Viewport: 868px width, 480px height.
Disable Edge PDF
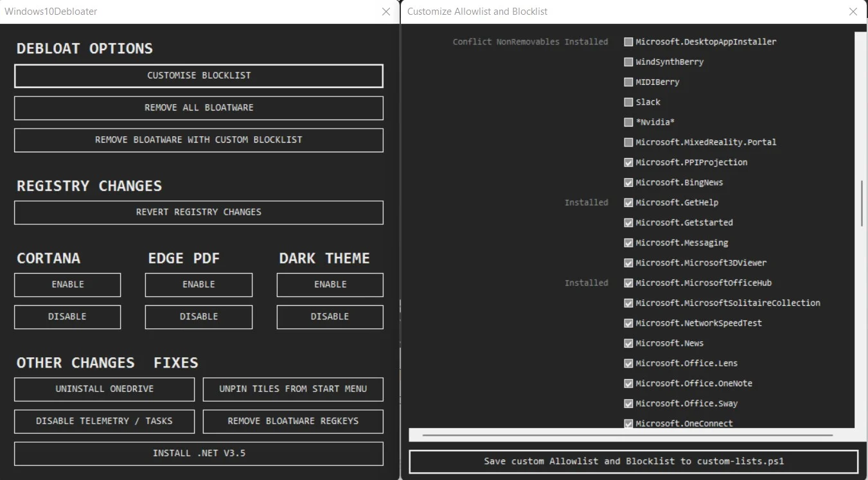[199, 317]
